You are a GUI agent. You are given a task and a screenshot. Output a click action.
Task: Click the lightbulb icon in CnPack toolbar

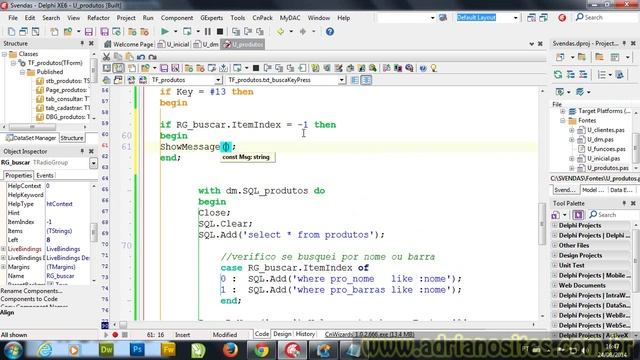tap(434, 68)
